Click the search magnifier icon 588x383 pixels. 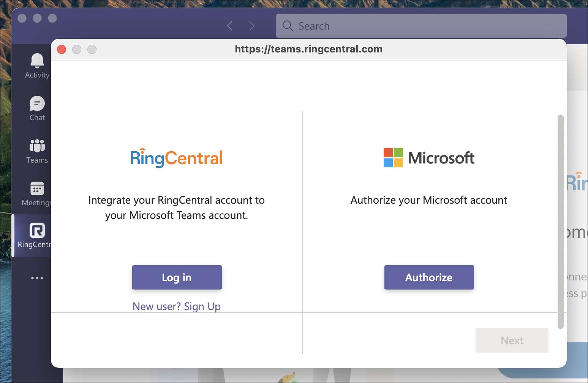pyautogui.click(x=288, y=26)
